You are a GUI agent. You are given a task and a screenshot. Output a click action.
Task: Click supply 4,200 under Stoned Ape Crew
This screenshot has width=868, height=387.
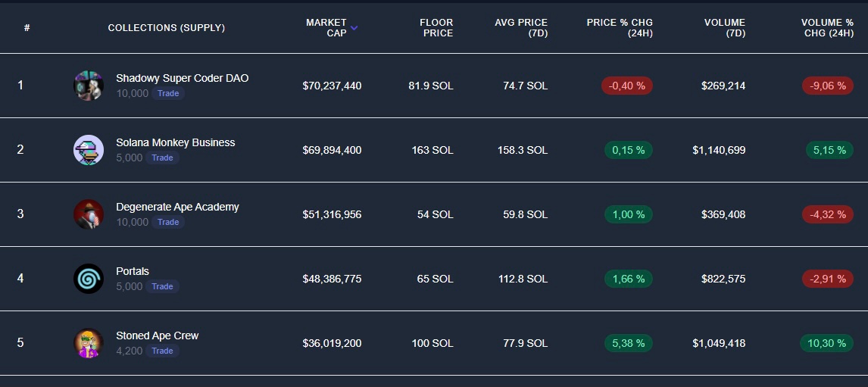click(x=130, y=351)
